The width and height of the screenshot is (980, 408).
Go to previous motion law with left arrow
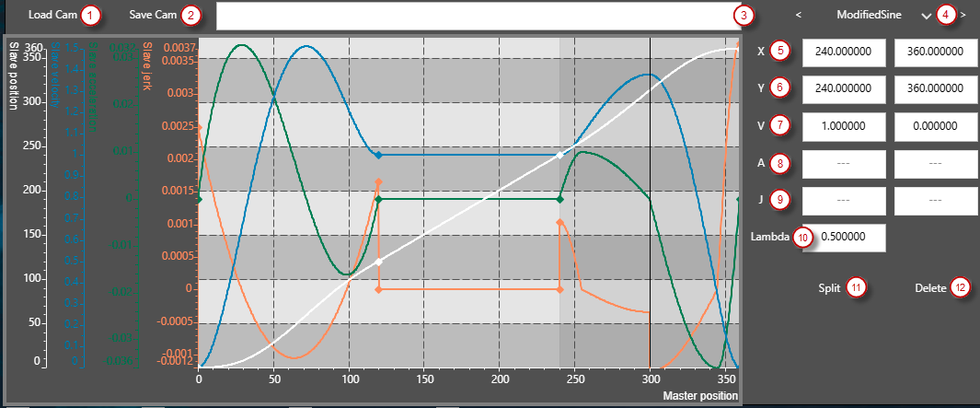[x=799, y=15]
